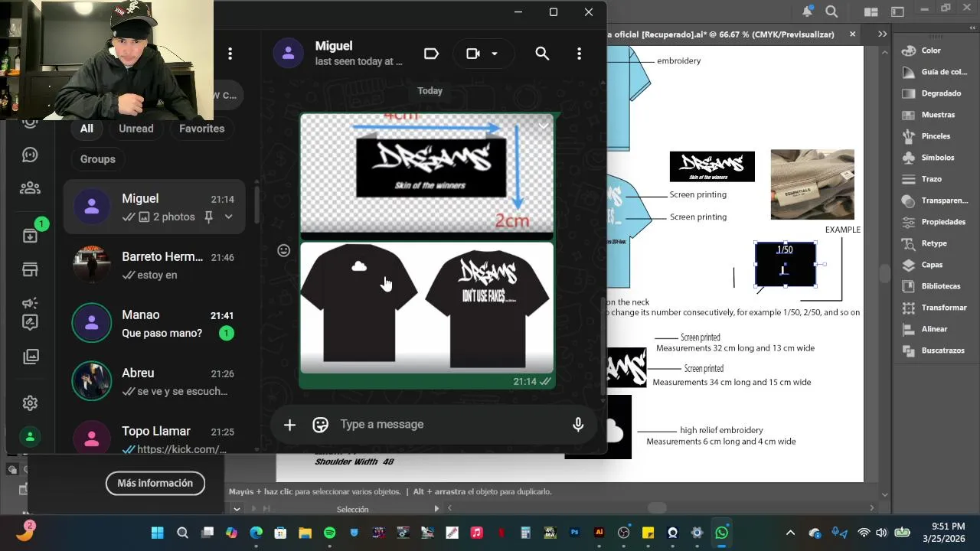Click the microphone voice message button
This screenshot has height=551, width=980.
tap(578, 425)
